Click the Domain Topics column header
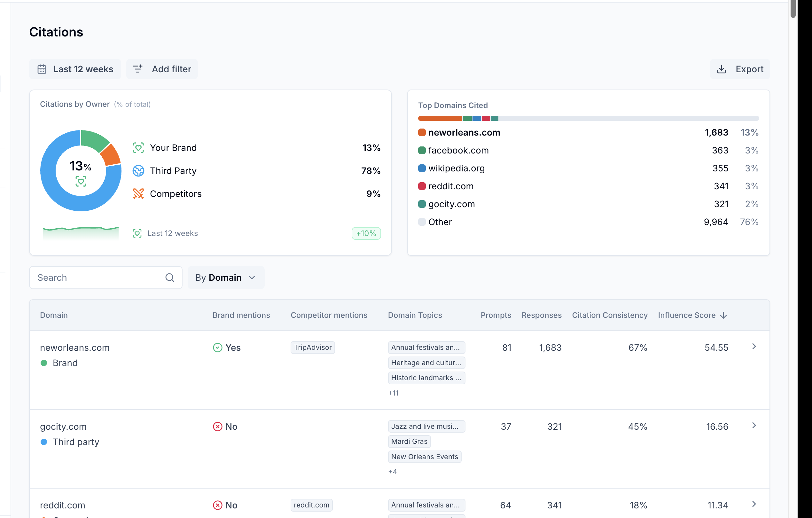The height and width of the screenshot is (518, 812). [415, 315]
